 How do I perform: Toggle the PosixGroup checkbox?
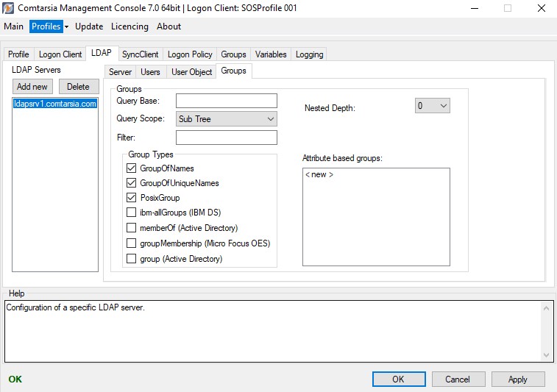132,198
